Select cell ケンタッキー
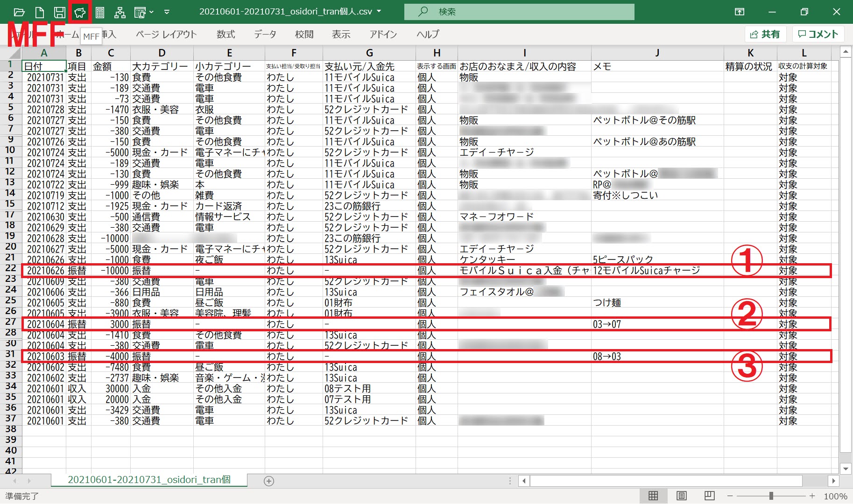853x504 pixels. (x=524, y=259)
